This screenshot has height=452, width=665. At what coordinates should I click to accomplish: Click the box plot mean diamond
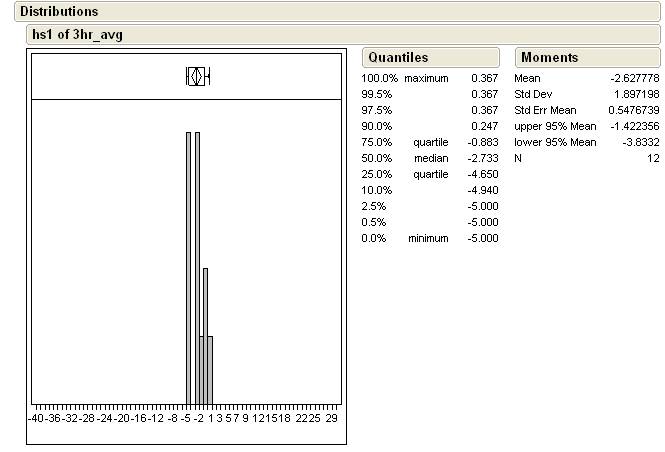196,76
